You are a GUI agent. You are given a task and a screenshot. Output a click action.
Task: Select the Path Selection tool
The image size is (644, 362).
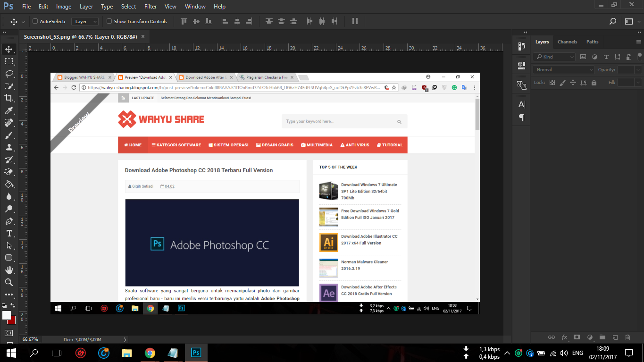pos(8,245)
